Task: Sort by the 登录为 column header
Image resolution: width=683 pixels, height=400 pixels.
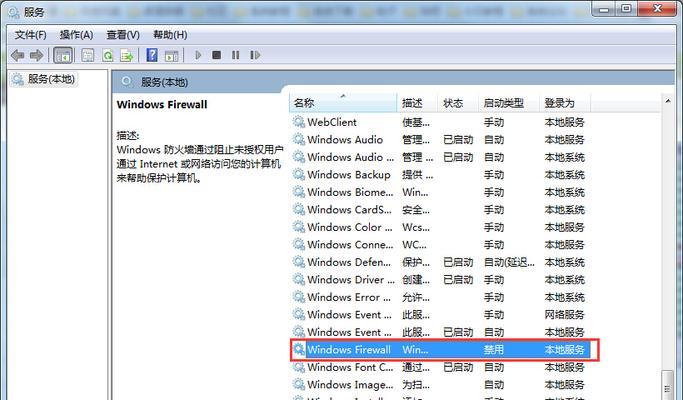Action: click(x=565, y=103)
